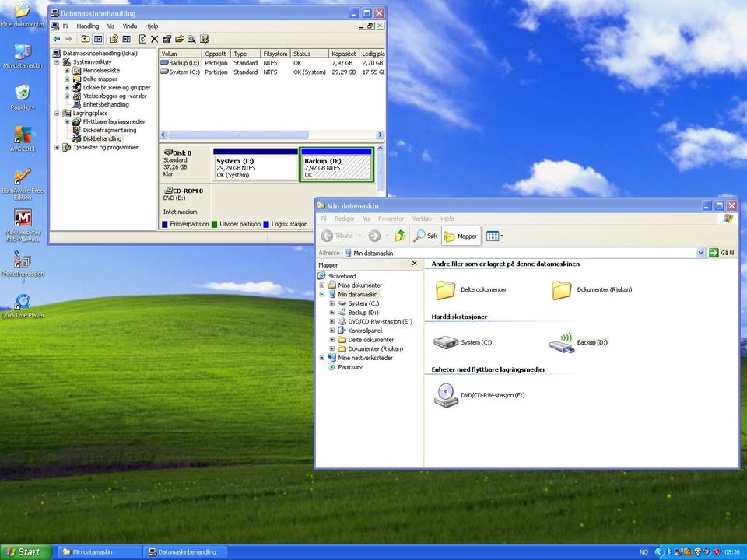Open the DVD/CD-RW-stasjon (E:) drive icon
Viewport: 747px width, 560px height.
click(446, 395)
